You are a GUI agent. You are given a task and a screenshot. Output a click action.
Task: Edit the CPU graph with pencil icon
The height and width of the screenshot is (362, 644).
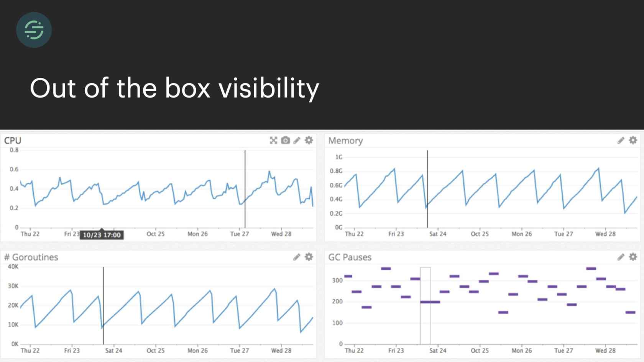pos(297,141)
